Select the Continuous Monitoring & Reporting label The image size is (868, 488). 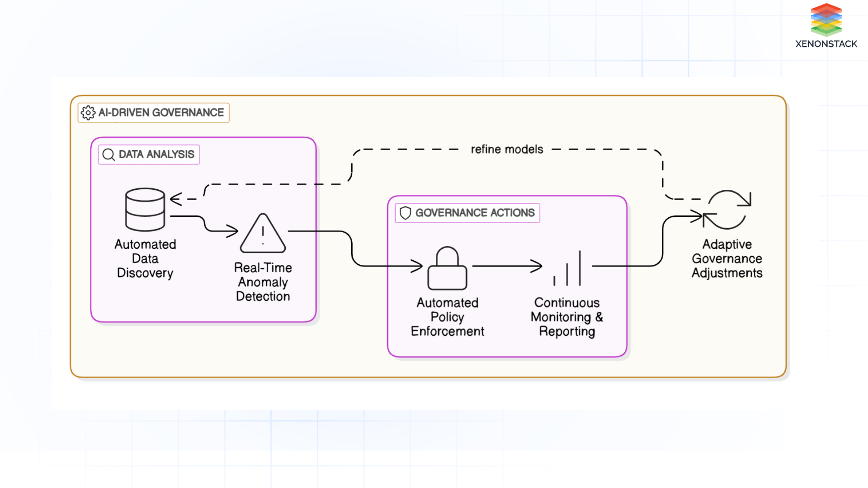(x=567, y=317)
